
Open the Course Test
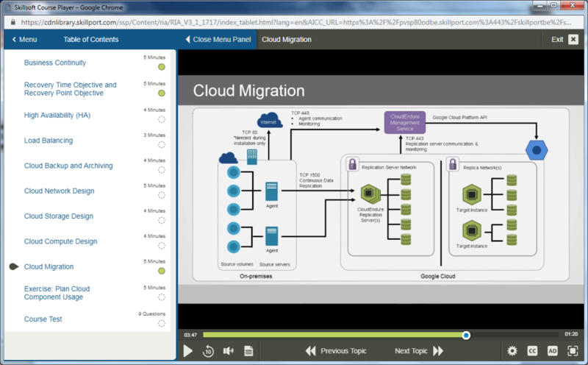point(43,319)
